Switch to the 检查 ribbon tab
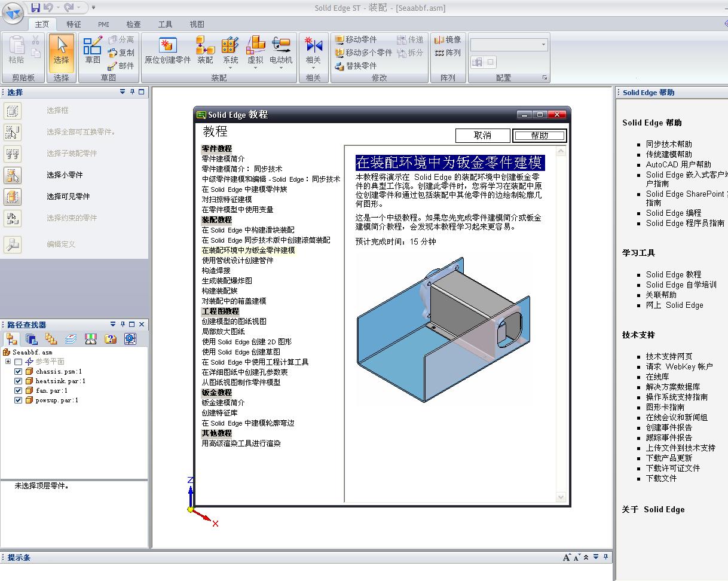Image resolution: width=728 pixels, height=581 pixels. (x=133, y=24)
